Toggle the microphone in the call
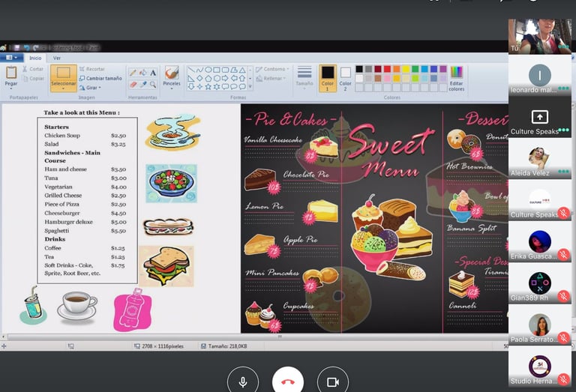This screenshot has height=392, width=576. pyautogui.click(x=243, y=382)
